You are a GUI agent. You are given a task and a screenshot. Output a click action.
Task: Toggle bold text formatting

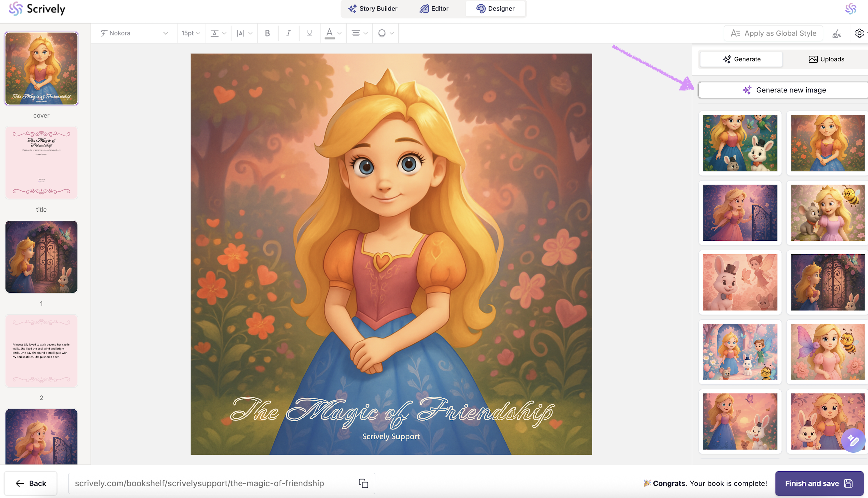tap(268, 33)
